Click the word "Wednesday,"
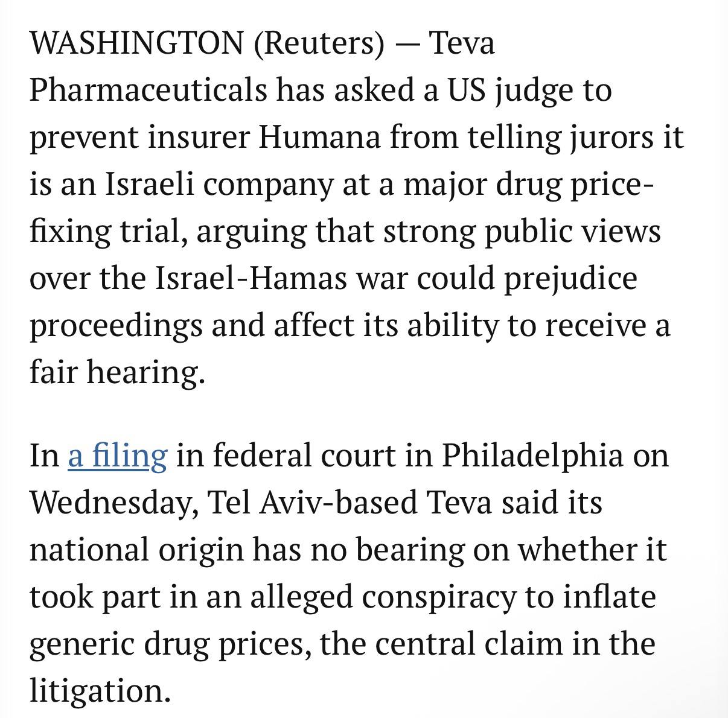Image resolution: width=728 pixels, height=718 pixels. pyautogui.click(x=114, y=503)
